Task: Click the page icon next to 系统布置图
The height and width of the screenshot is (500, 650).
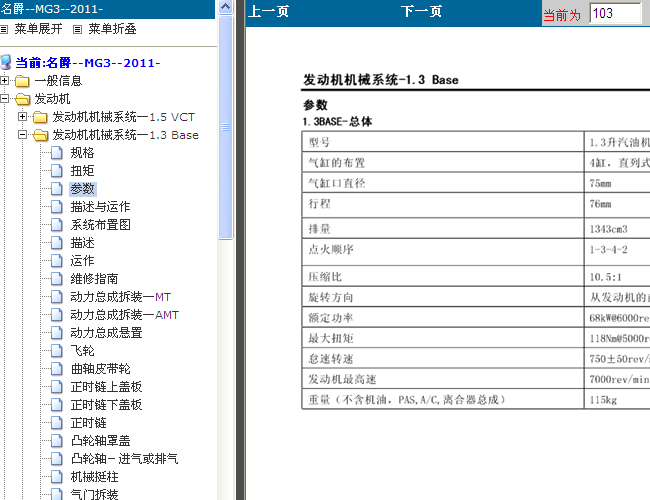Action: [57, 225]
